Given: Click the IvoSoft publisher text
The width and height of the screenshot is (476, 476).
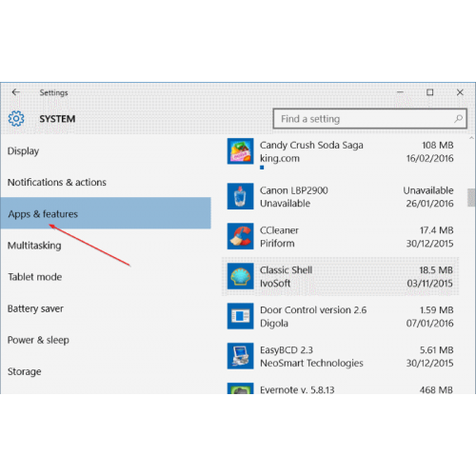Looking at the screenshot, I should coord(275,284).
